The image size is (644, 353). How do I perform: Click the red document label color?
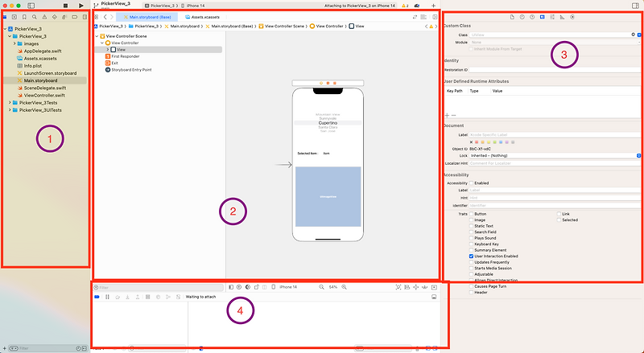coord(477,142)
